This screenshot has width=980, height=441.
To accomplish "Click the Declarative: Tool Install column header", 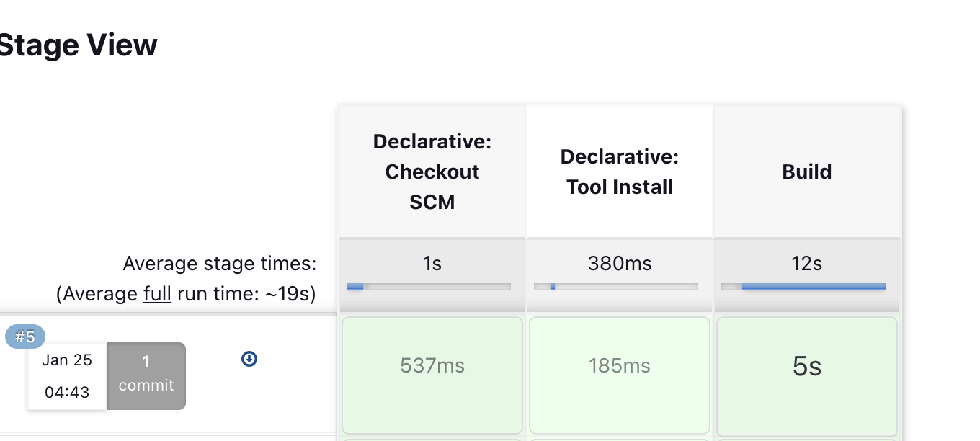I will [620, 171].
